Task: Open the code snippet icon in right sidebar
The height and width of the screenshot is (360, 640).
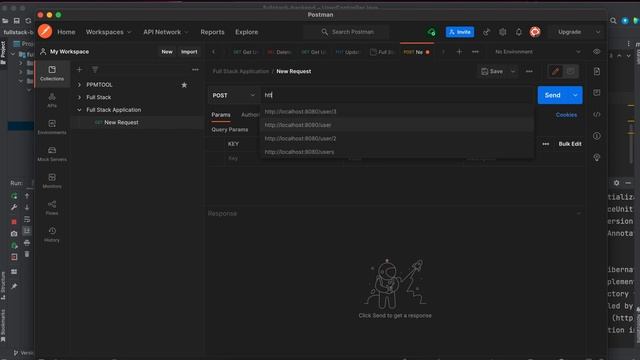Action: click(x=597, y=115)
